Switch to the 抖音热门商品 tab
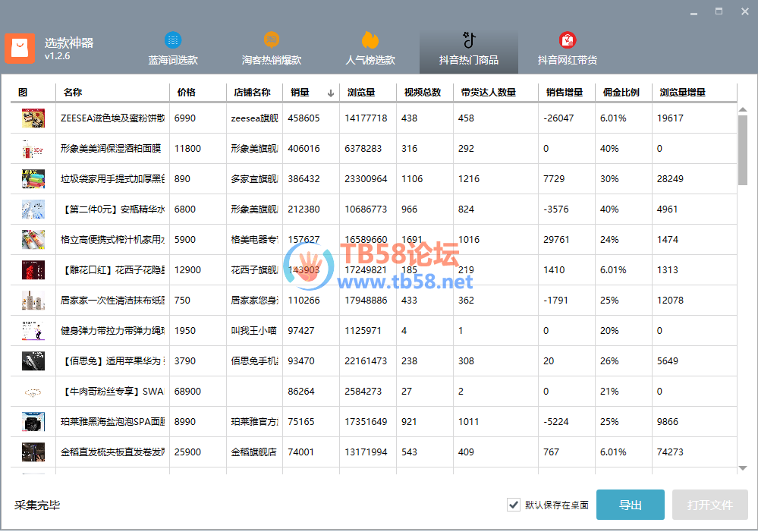The image size is (758, 532). point(469,49)
